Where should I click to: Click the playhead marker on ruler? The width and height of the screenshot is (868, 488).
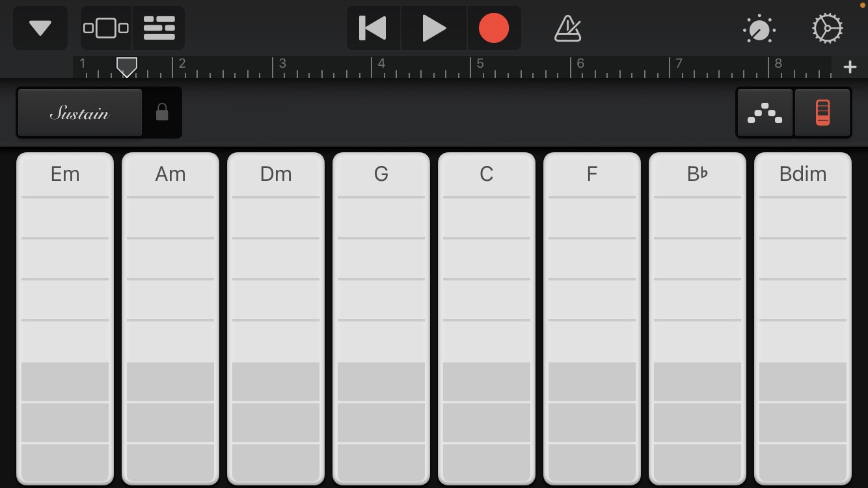(126, 67)
